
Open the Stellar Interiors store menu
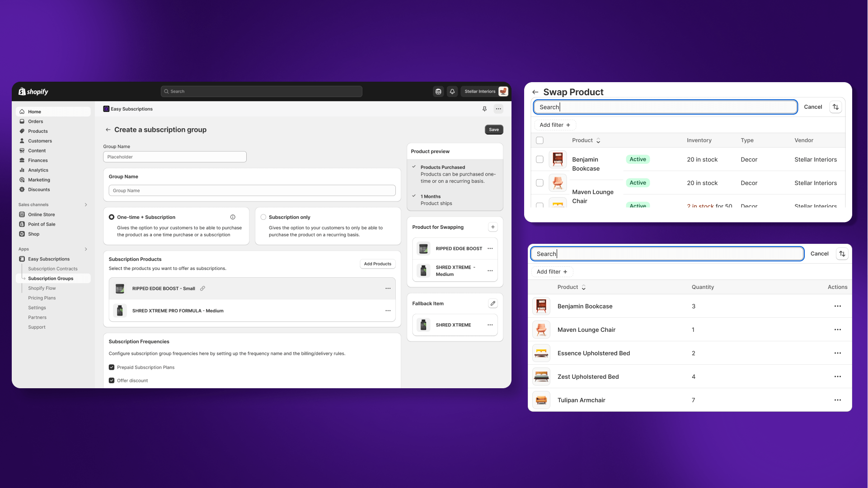click(x=486, y=92)
